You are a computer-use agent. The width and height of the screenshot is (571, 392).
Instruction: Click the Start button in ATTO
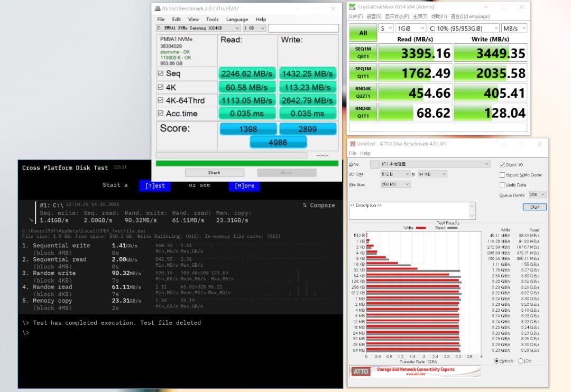(535, 207)
